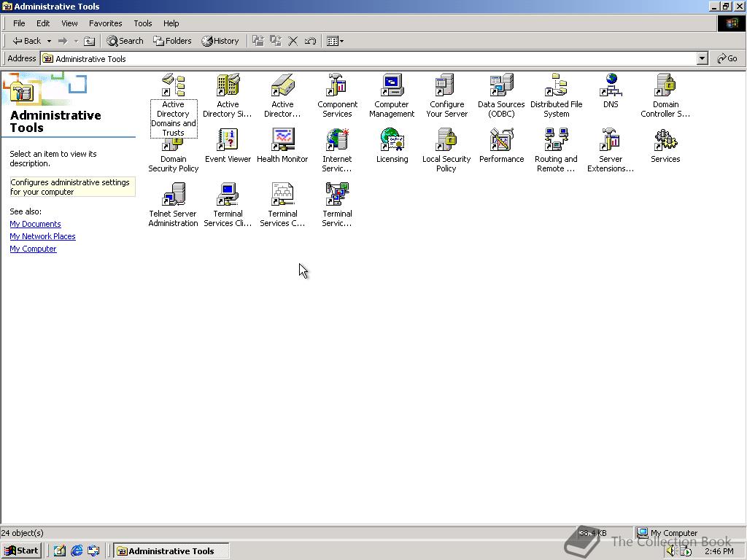Toggle the Folders pane button
The height and width of the screenshot is (560, 747).
click(x=172, y=41)
